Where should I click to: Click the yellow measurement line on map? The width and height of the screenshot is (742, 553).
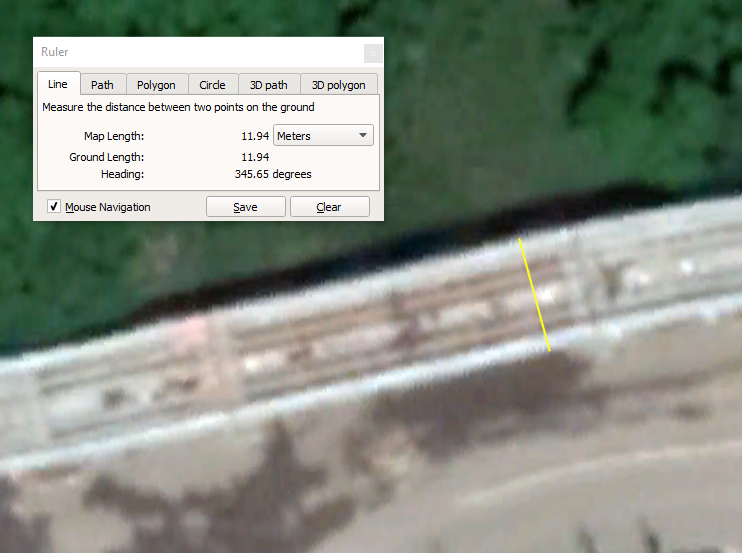pyautogui.click(x=534, y=295)
